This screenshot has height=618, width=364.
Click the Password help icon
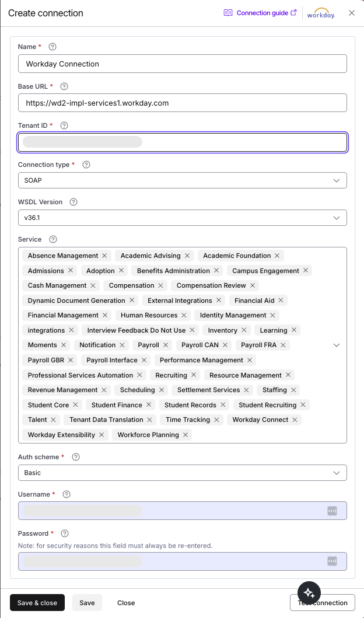(x=65, y=533)
